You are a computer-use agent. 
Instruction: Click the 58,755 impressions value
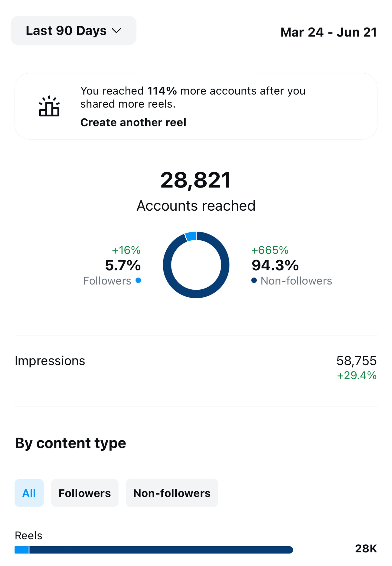pyautogui.click(x=356, y=361)
